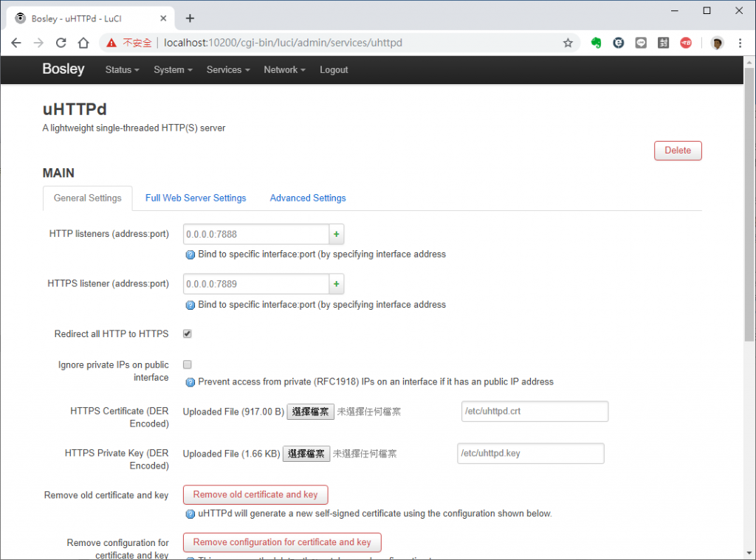Choose file for HTTPS Certificate

tap(311, 412)
